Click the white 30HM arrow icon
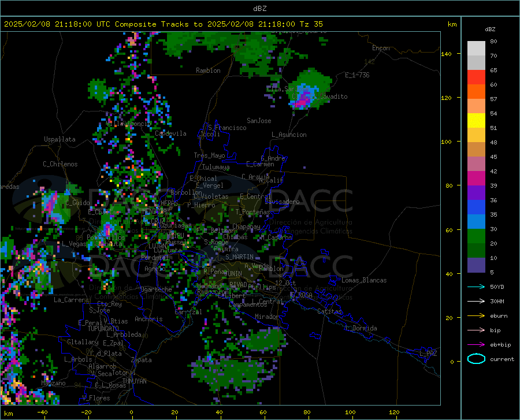 [476, 302]
